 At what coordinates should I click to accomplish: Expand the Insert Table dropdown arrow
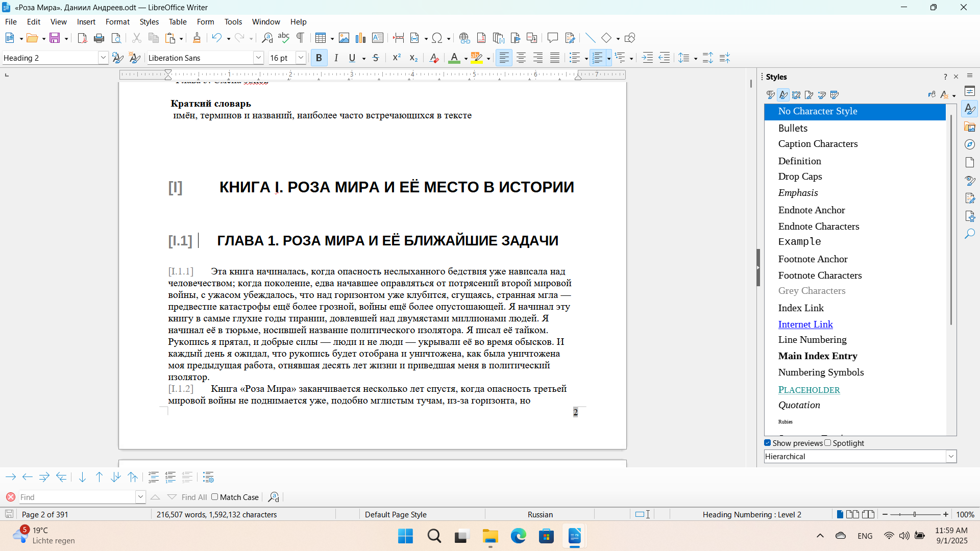click(x=332, y=39)
